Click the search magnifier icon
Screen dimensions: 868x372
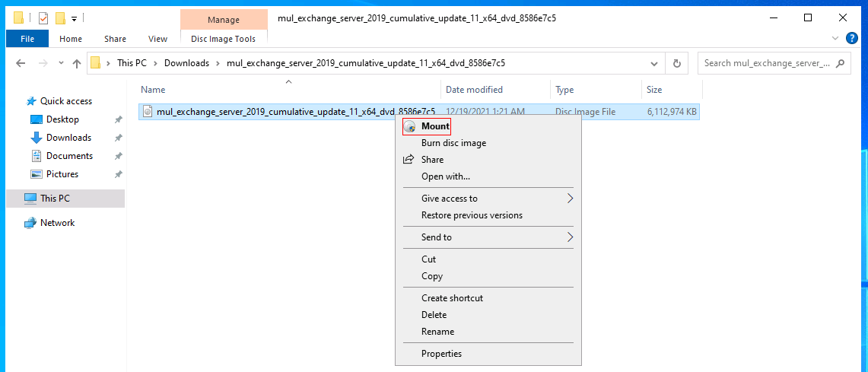(840, 63)
